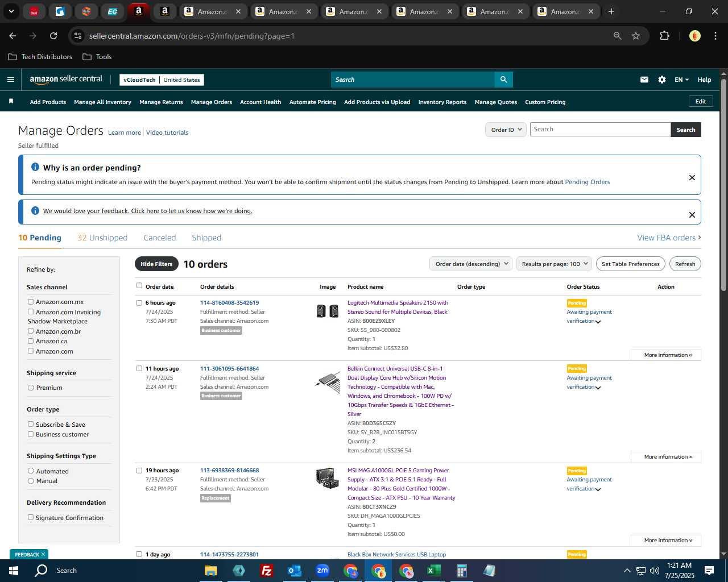The width and height of the screenshot is (728, 582).
Task: Bookmark this page with star icon
Action: (636, 36)
